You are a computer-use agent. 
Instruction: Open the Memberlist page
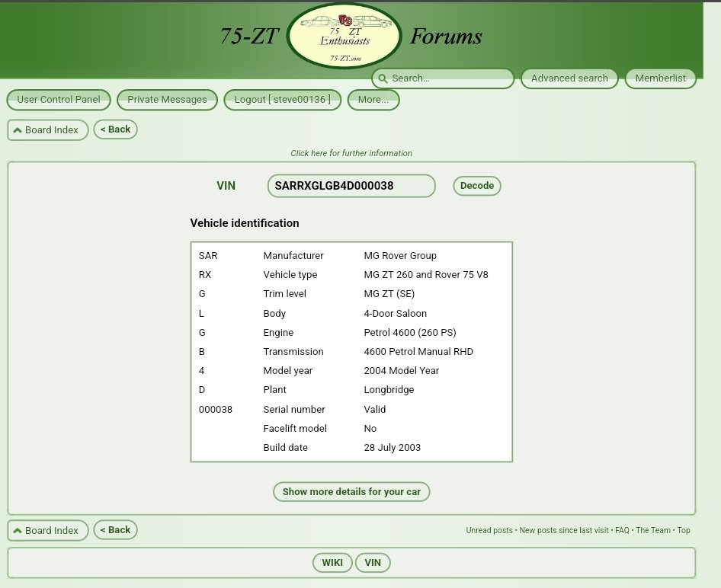tap(660, 78)
